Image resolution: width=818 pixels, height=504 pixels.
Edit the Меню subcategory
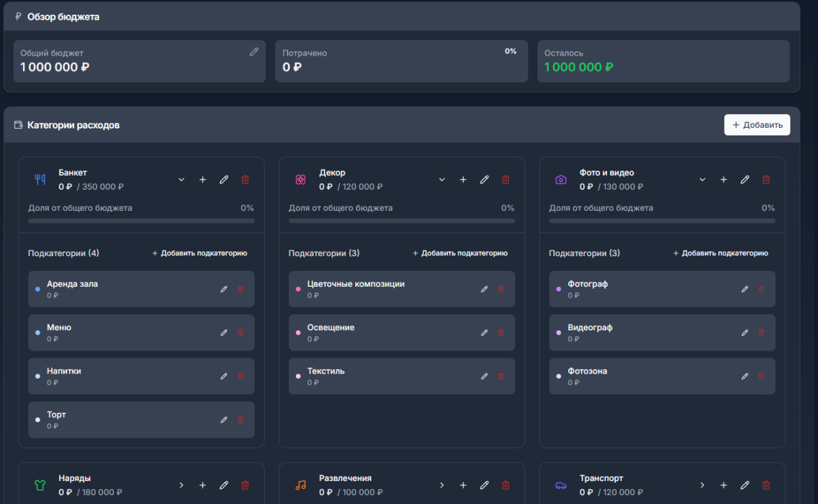click(x=224, y=332)
